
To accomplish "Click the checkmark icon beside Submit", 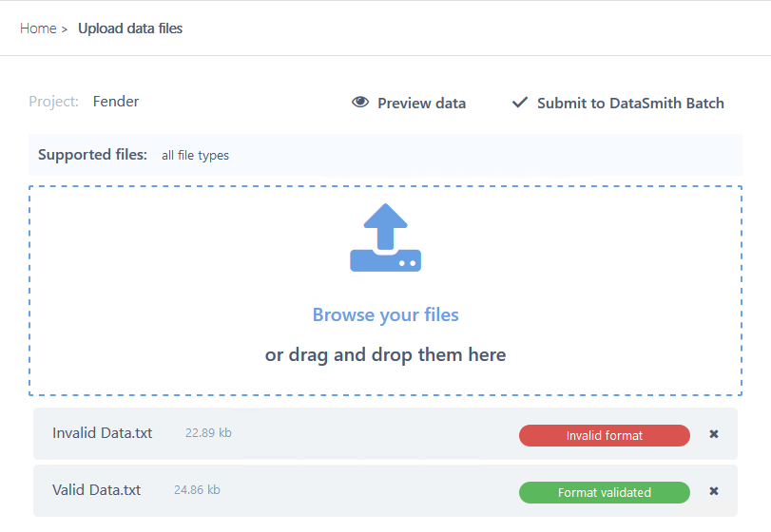I will coord(519,103).
